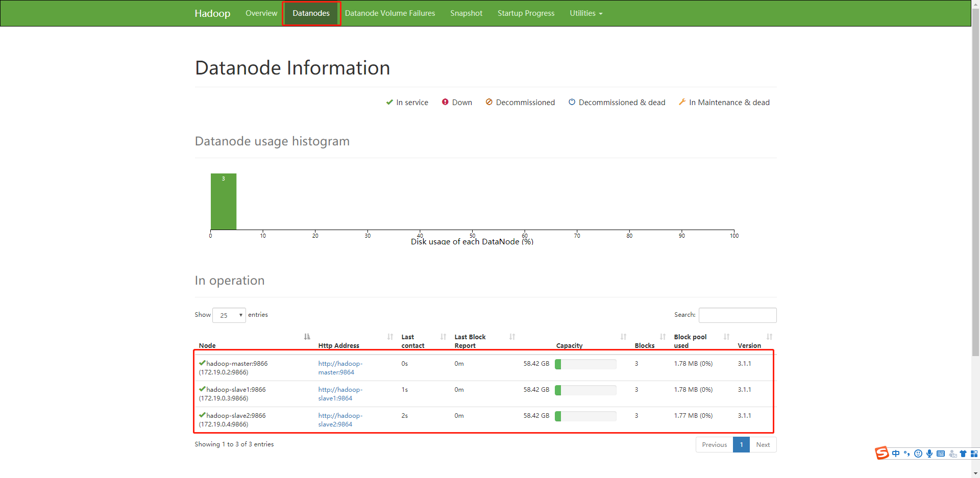Sort table by Last Block Report column

tap(512, 337)
